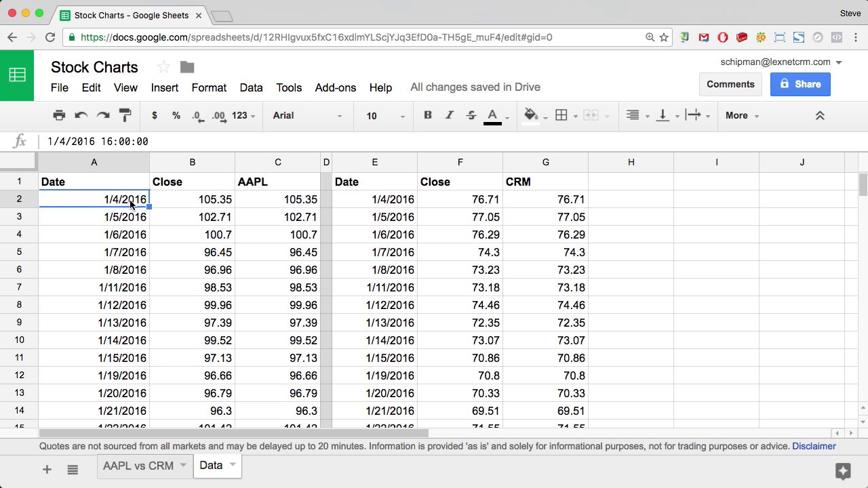Open text wrapping options
868x488 pixels.
click(698, 116)
